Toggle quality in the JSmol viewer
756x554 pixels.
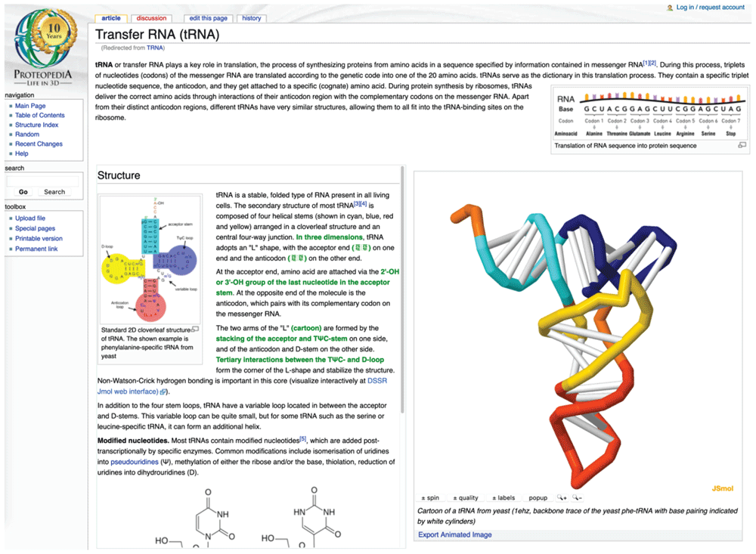point(465,497)
